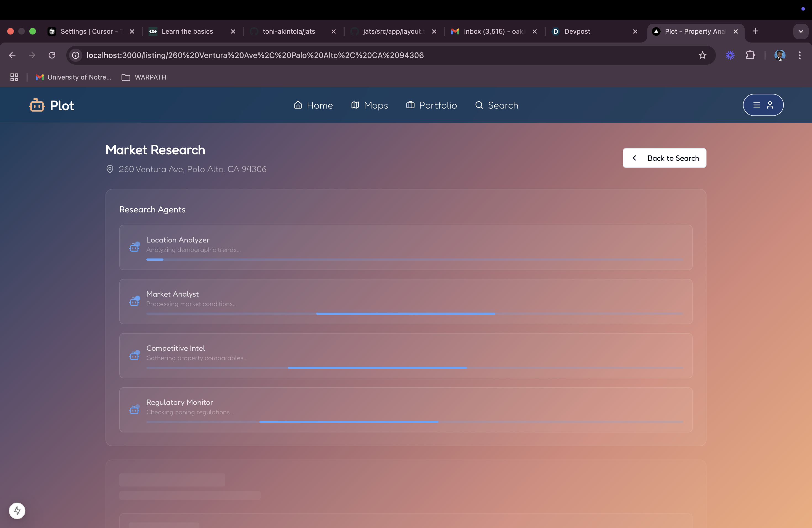Switch to the Devpost browser tab
The height and width of the screenshot is (528, 812).
click(577, 31)
